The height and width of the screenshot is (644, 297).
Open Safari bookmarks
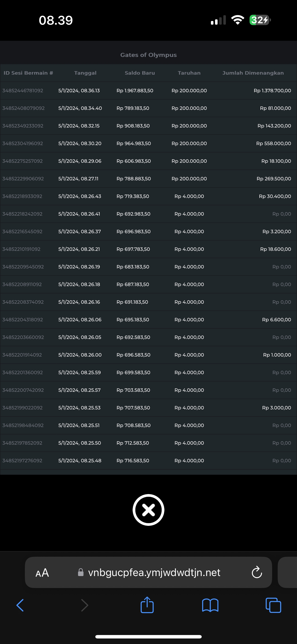[210, 605]
